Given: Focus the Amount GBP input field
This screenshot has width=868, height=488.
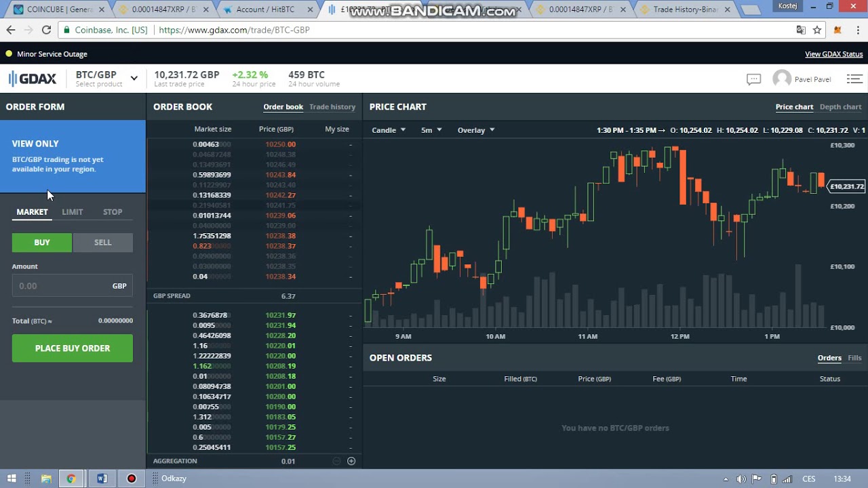Looking at the screenshot, I should tap(73, 286).
